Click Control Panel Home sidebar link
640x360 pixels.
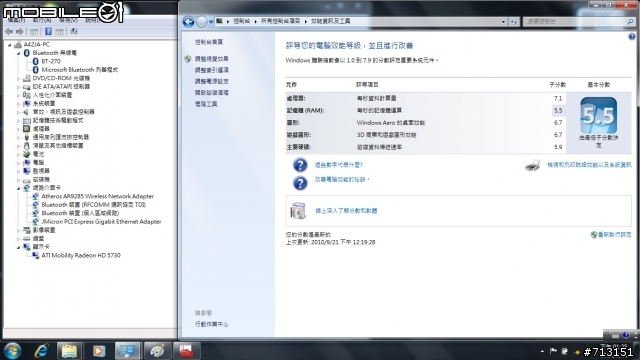point(209,42)
